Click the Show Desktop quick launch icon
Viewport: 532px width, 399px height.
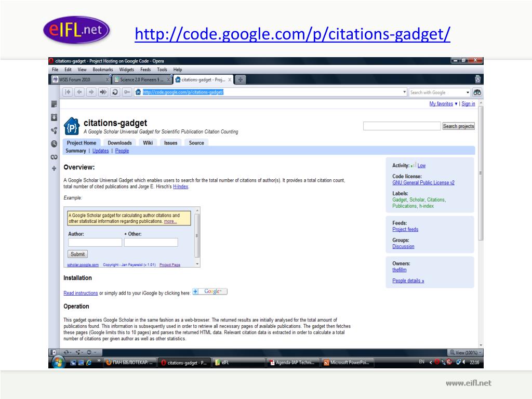(x=73, y=362)
